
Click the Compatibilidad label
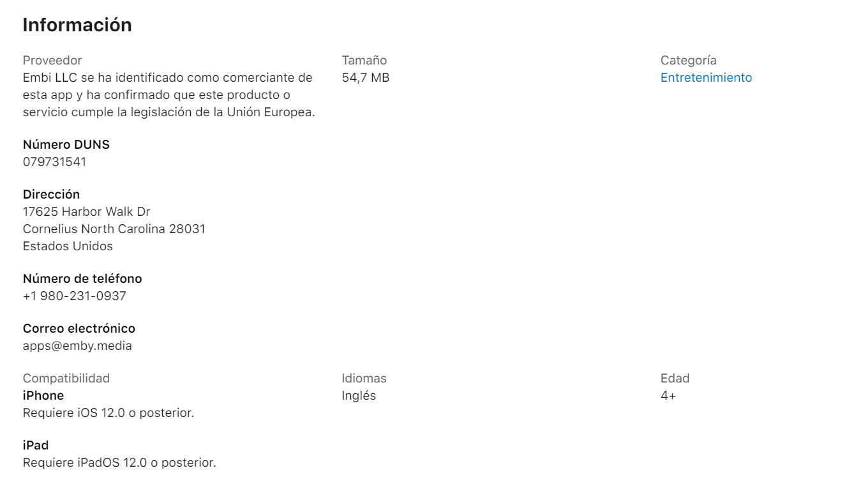tap(66, 378)
